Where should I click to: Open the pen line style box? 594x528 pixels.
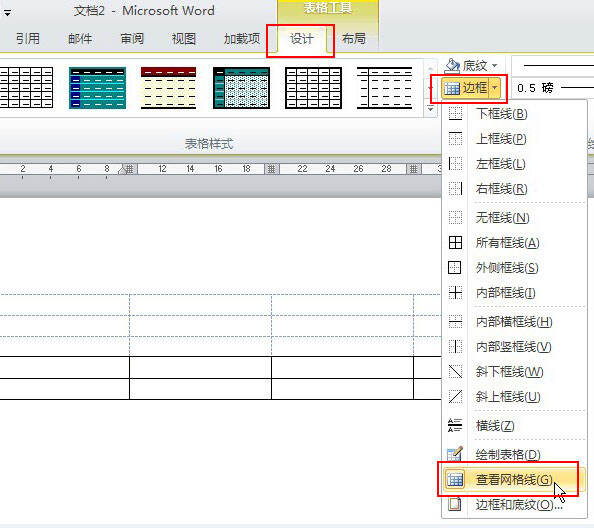click(553, 66)
